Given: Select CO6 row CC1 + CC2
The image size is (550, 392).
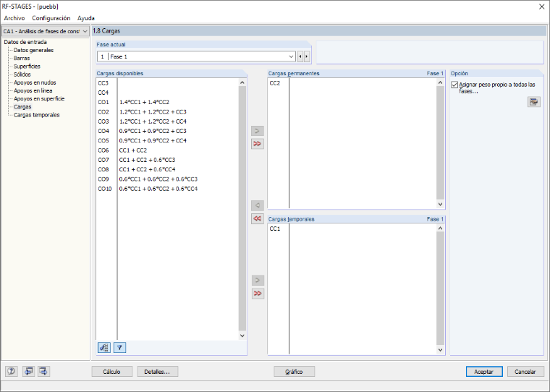Looking at the screenshot, I should tap(168, 150).
